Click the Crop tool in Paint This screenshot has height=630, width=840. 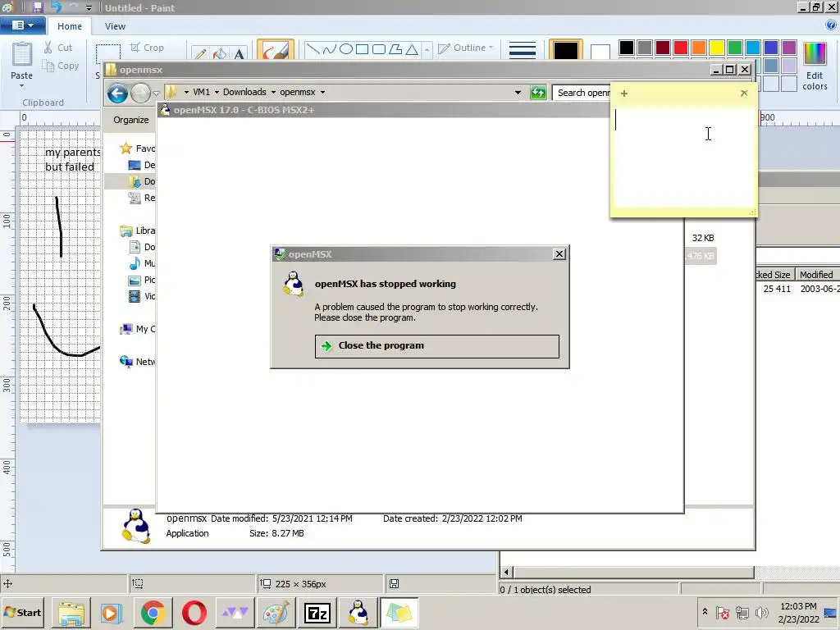point(147,48)
